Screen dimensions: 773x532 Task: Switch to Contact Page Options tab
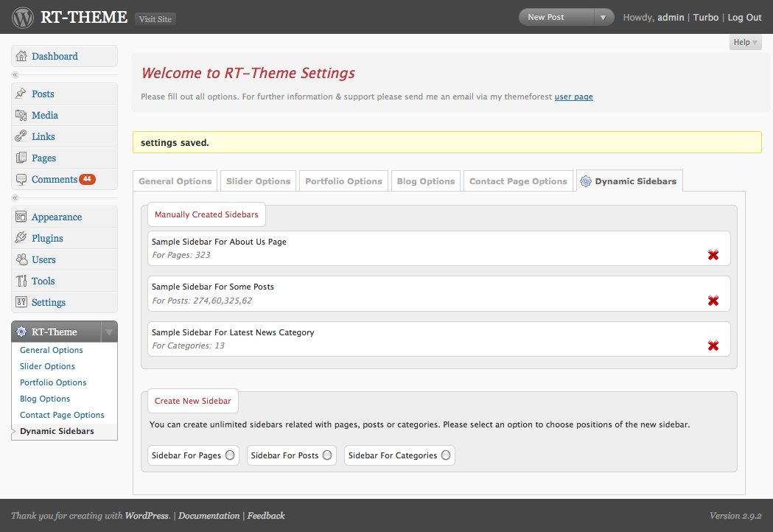pyautogui.click(x=518, y=181)
